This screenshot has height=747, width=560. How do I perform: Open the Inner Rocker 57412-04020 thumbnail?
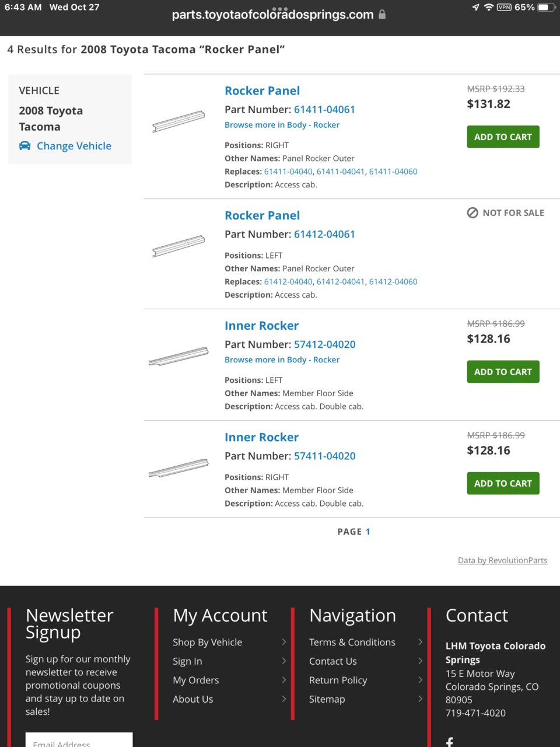(x=178, y=356)
